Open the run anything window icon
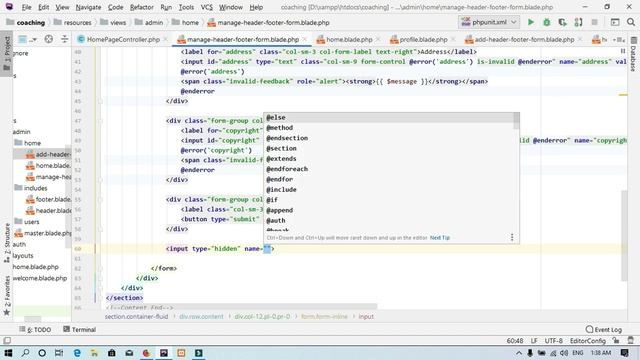Image resolution: width=640 pixels, height=360 pixels. (615, 22)
